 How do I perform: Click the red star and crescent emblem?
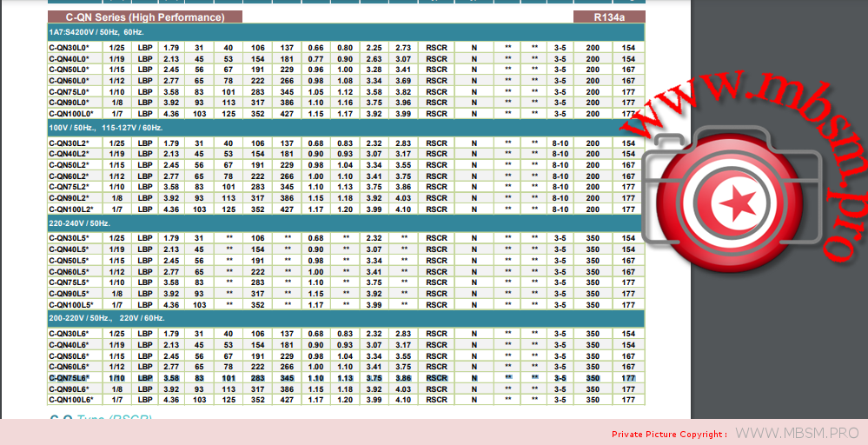pyautogui.click(x=739, y=203)
